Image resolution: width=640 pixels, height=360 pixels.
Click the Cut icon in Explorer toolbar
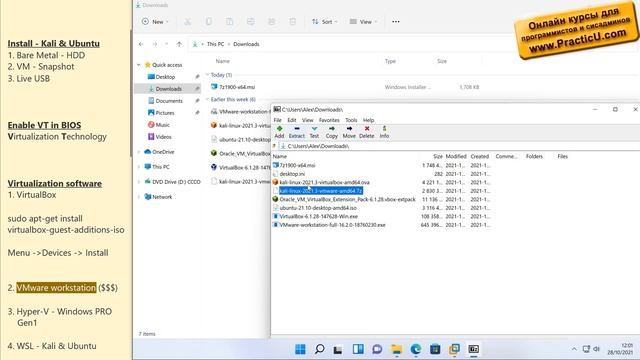[x=187, y=22]
